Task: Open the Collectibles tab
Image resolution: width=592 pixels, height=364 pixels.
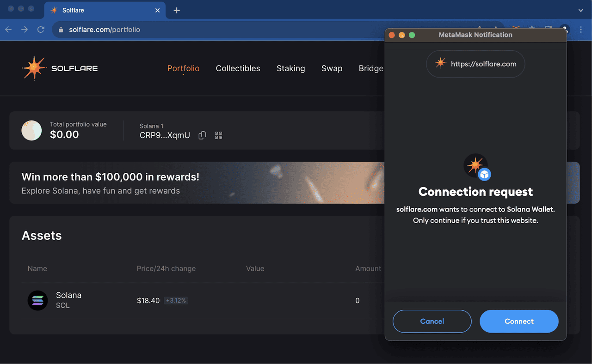Action: pyautogui.click(x=238, y=68)
